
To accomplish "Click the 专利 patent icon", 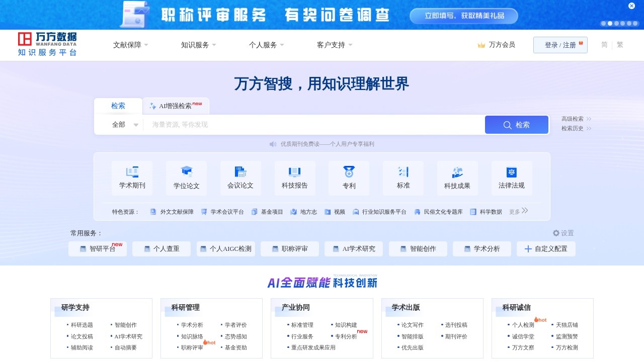I will point(349,177).
